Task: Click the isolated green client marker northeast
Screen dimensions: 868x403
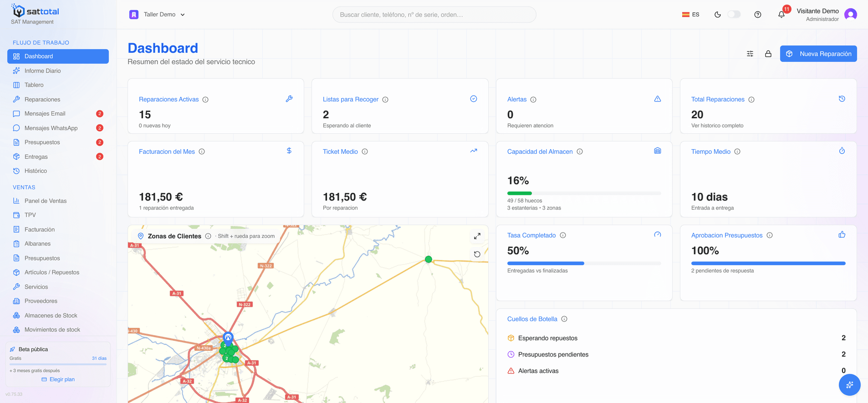Action: click(x=429, y=259)
